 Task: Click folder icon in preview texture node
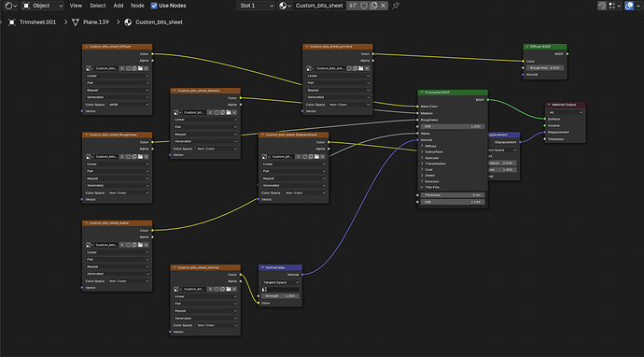361,68
